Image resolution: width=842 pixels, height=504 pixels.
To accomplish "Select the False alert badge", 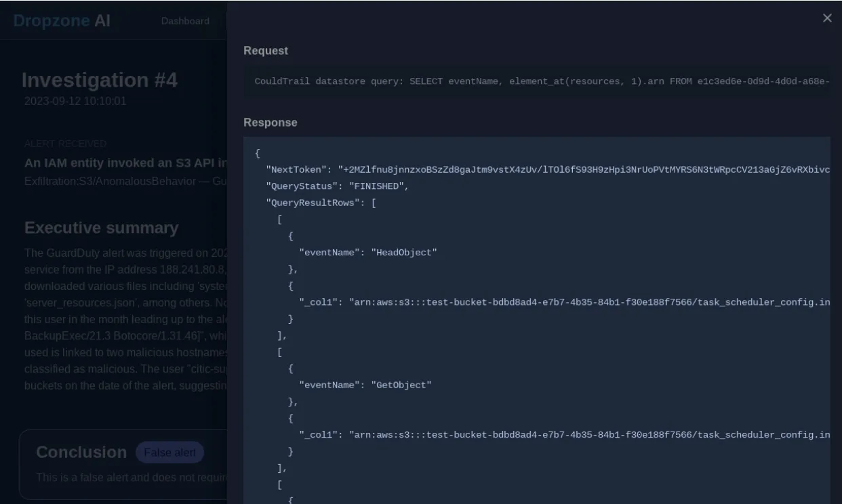I will tap(170, 452).
